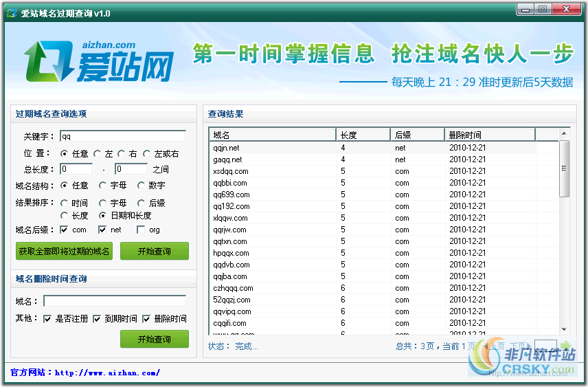Click the minimum 总长度 input box
The image size is (588, 387).
point(76,169)
